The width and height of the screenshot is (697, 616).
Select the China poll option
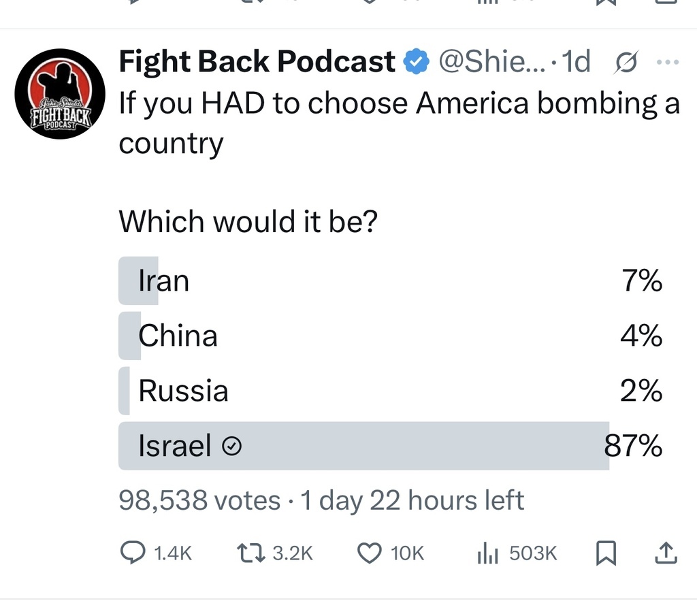point(390,336)
